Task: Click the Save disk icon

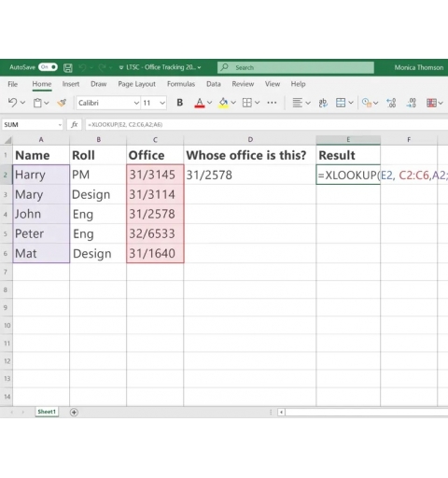Action: pyautogui.click(x=68, y=67)
